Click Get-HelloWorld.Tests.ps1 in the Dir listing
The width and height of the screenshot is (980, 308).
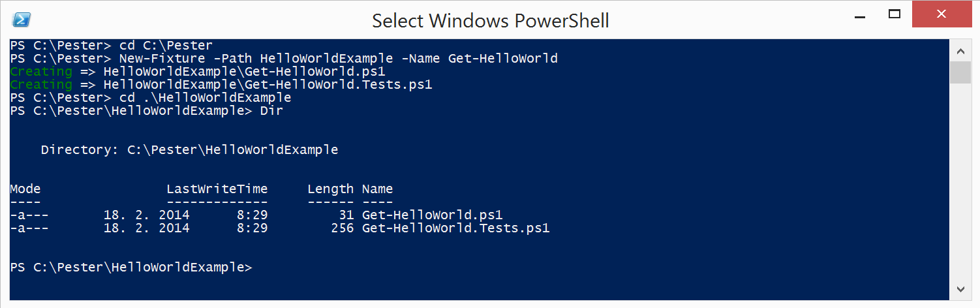click(x=455, y=228)
